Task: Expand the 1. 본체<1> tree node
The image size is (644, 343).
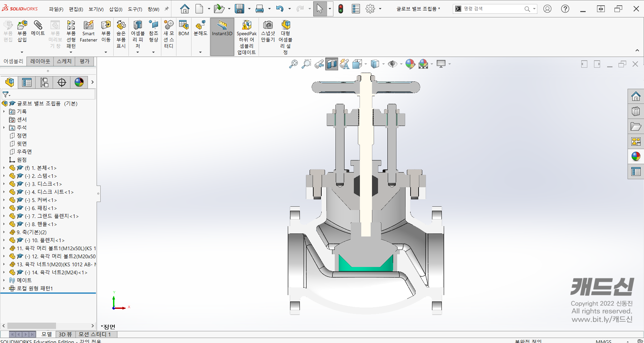Action: coord(4,168)
